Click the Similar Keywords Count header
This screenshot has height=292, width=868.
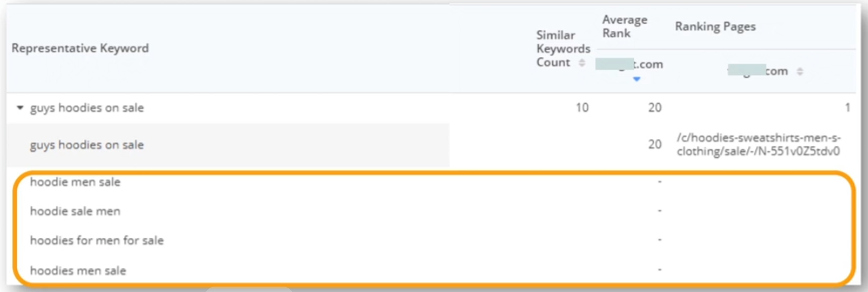[x=562, y=49]
